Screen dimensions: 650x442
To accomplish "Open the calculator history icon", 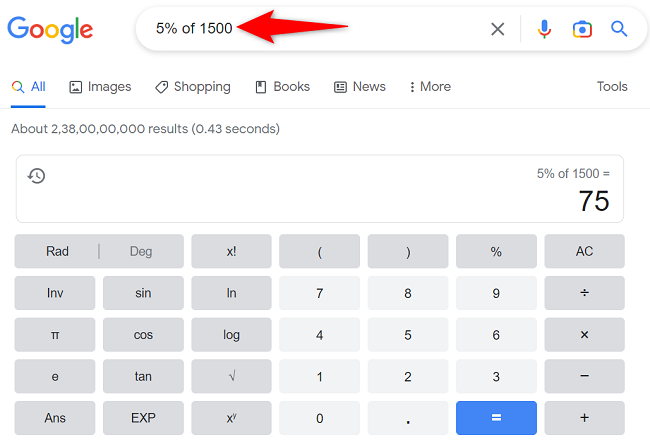I will pyautogui.click(x=36, y=176).
